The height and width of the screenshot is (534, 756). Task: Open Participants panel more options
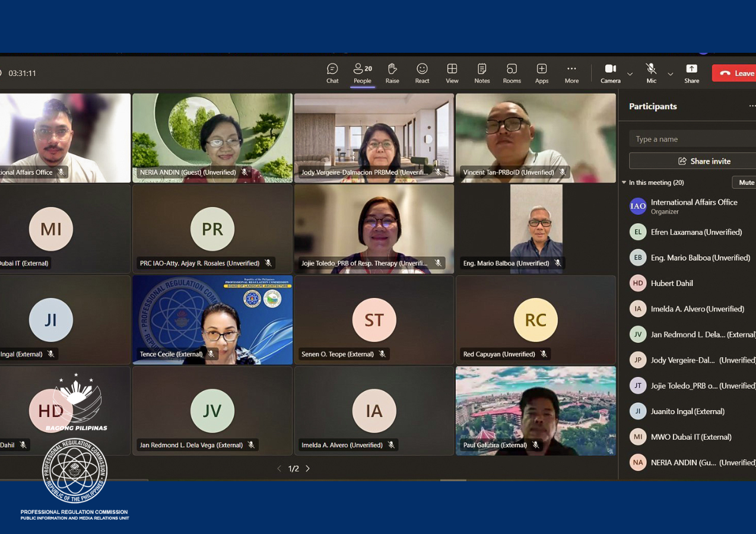click(752, 106)
